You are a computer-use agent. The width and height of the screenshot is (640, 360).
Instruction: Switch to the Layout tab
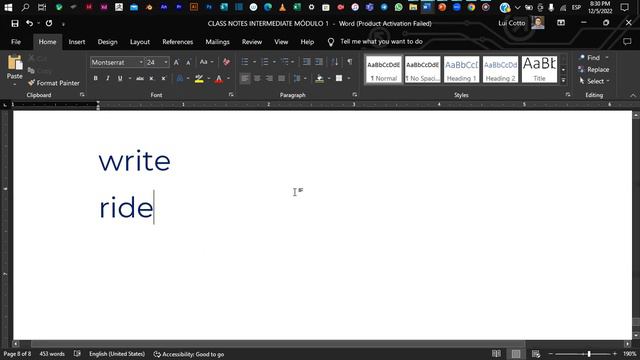pos(140,42)
